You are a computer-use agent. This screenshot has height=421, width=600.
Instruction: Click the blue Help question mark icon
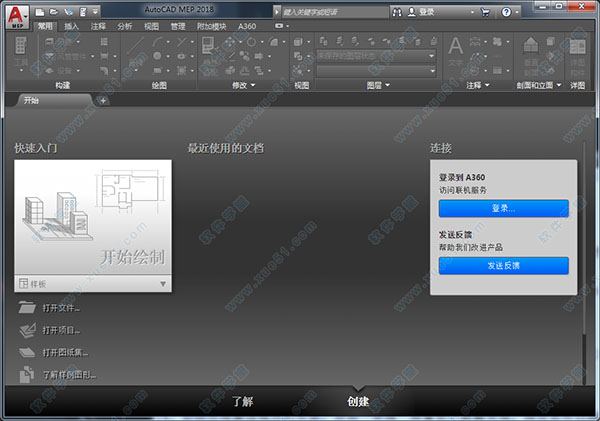pyautogui.click(x=506, y=12)
